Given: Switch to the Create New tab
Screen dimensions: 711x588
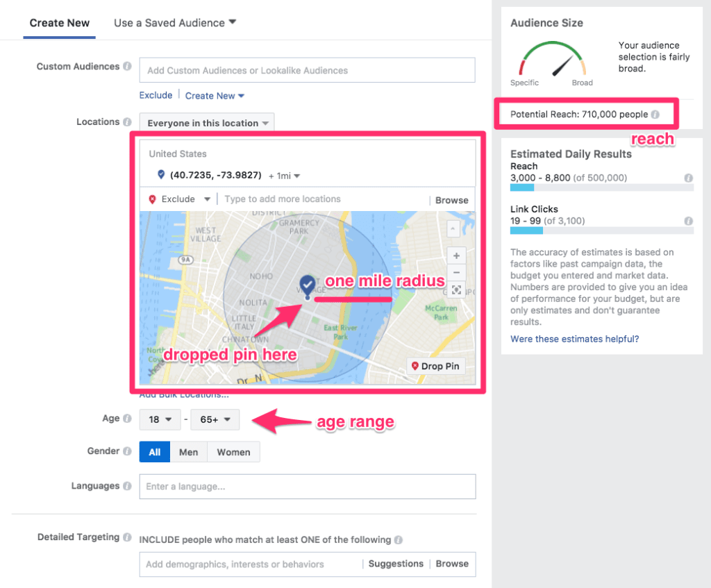Looking at the screenshot, I should pos(59,23).
